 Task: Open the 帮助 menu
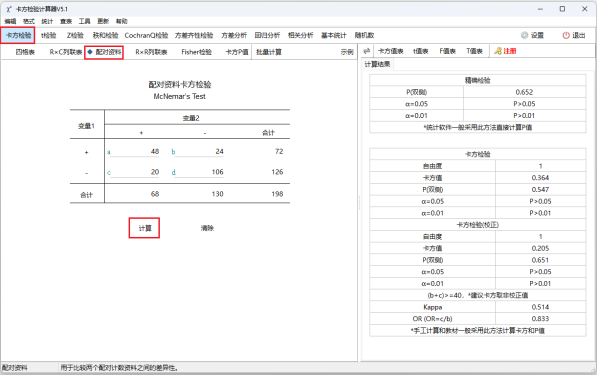[x=121, y=21]
